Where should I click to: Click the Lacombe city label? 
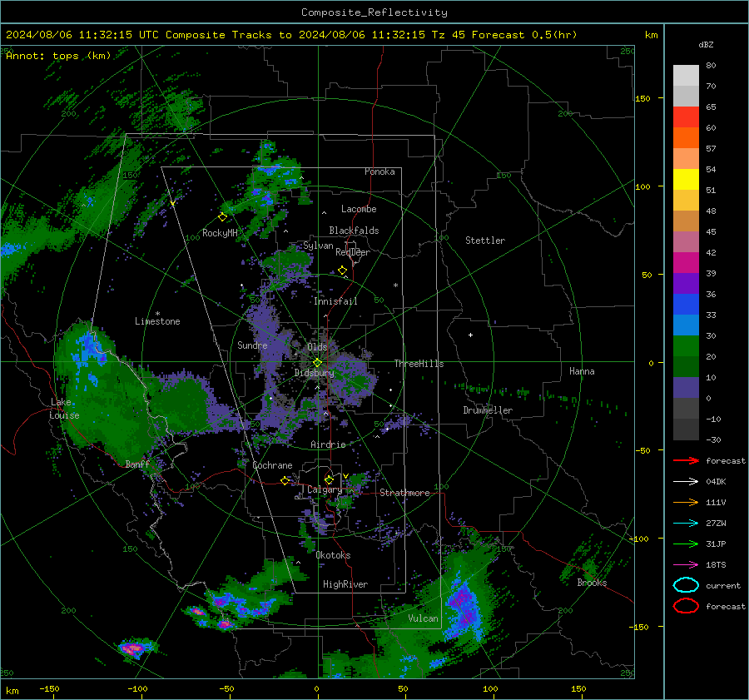359,209
